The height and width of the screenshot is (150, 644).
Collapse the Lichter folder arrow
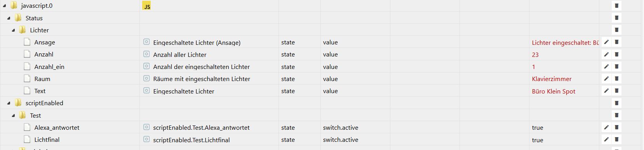point(13,30)
